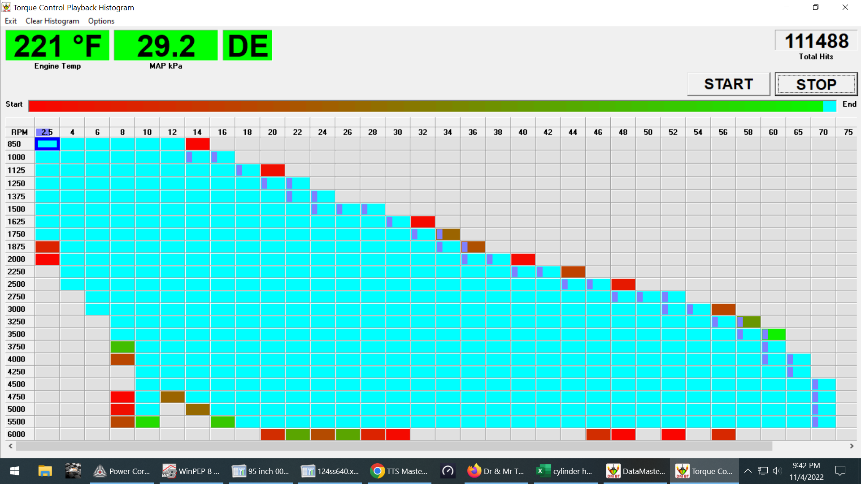Click Clear Histogram menu item
This screenshot has width=861, height=504.
point(52,21)
